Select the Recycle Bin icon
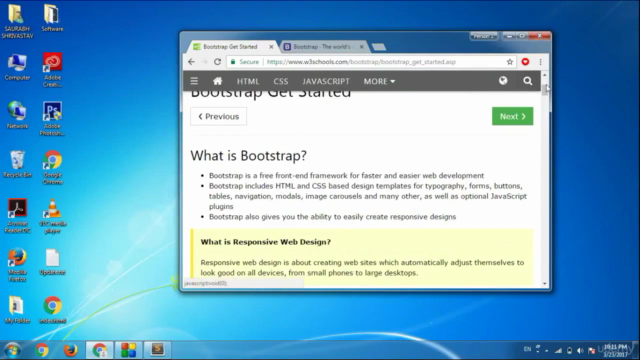This screenshot has width=640, height=360. pyautogui.click(x=17, y=164)
